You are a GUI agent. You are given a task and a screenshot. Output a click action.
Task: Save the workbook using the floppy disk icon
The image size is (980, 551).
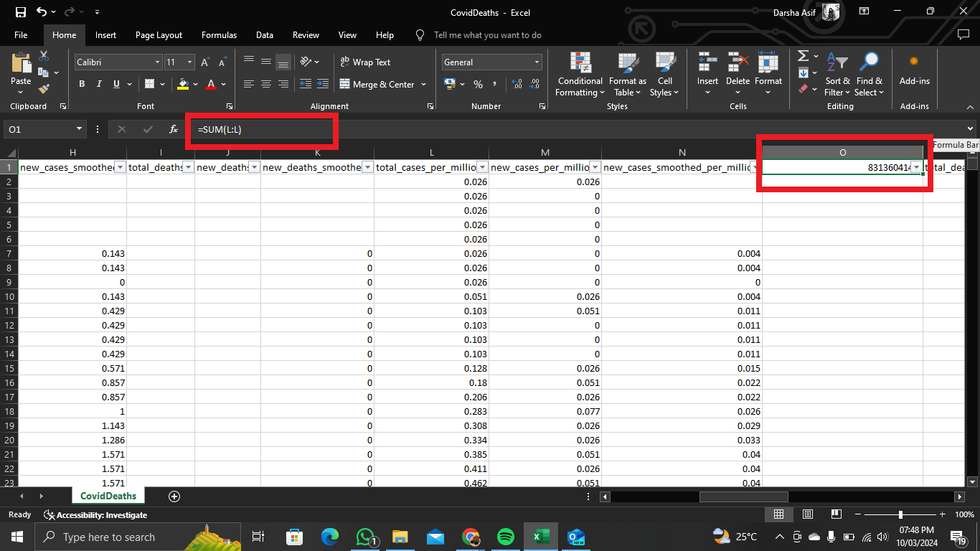coord(20,12)
